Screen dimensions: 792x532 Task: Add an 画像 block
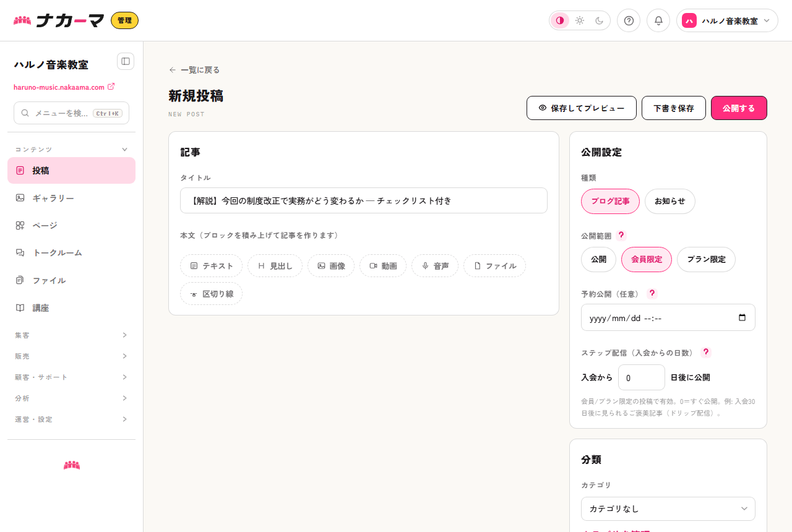[x=331, y=265]
